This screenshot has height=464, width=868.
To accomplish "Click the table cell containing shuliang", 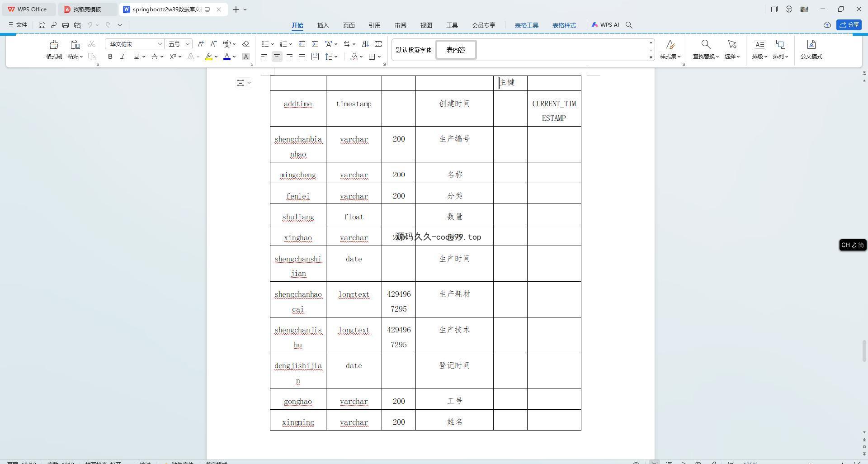I will click(298, 214).
